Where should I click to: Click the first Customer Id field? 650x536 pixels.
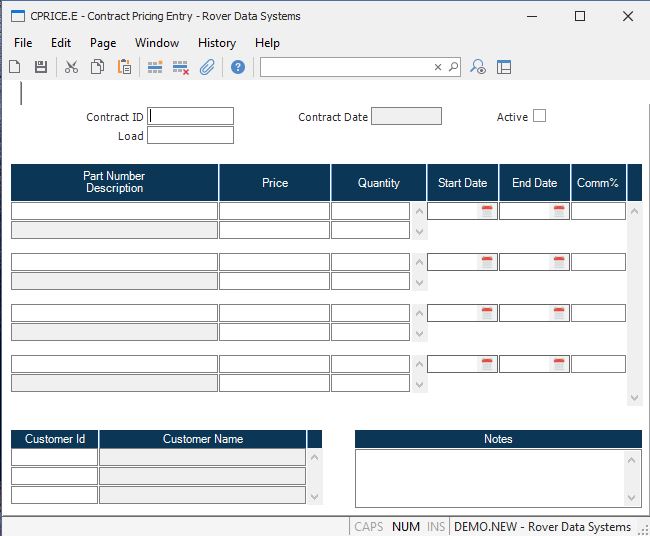55,457
